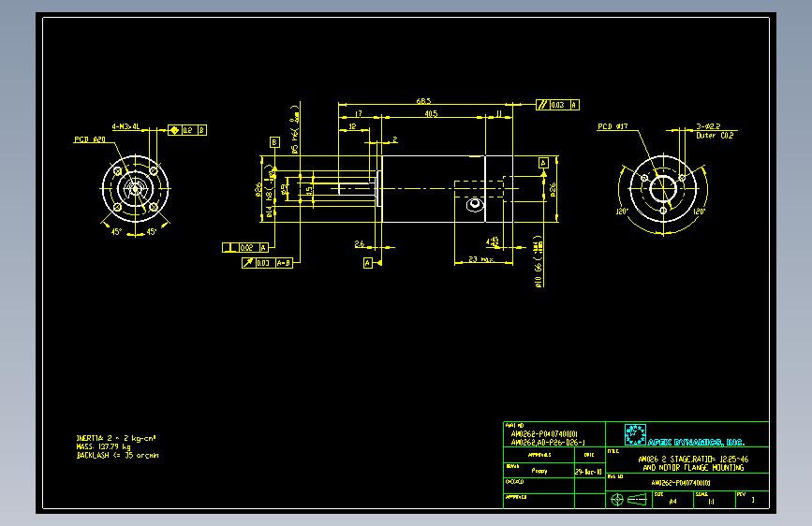Select the 17 shaft length dimension
Image resolution: width=812 pixels, height=526 pixels.
pos(359,114)
